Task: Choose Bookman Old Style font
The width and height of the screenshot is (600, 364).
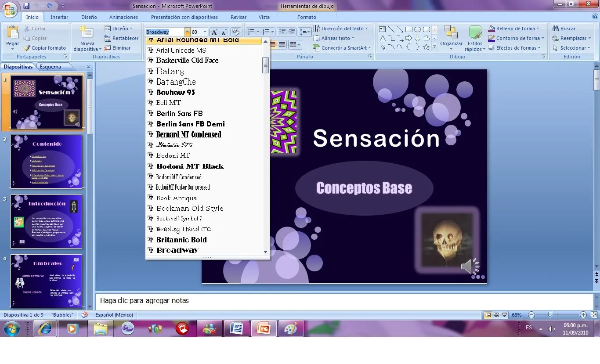Action: (204, 208)
